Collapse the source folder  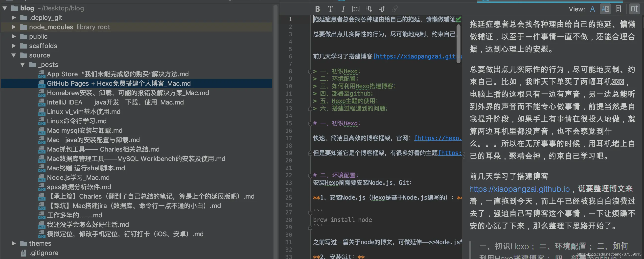14,55
